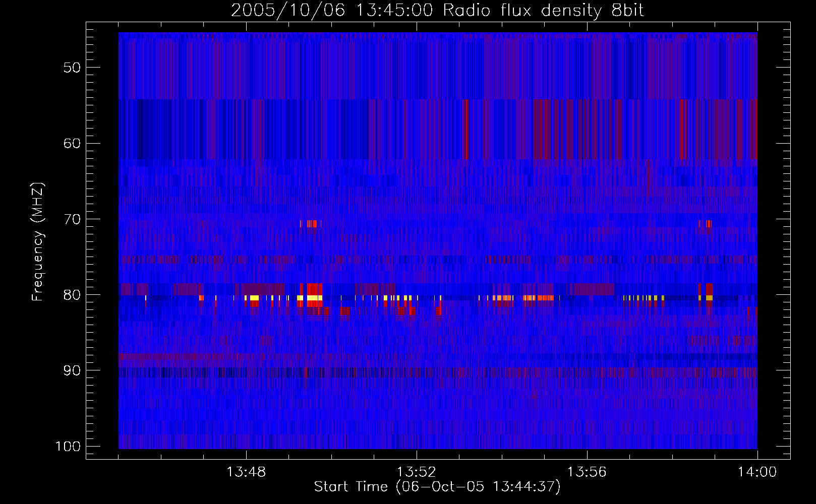Click the 13:52 time tick label
Screen dimensions: 816x504
tap(417, 472)
